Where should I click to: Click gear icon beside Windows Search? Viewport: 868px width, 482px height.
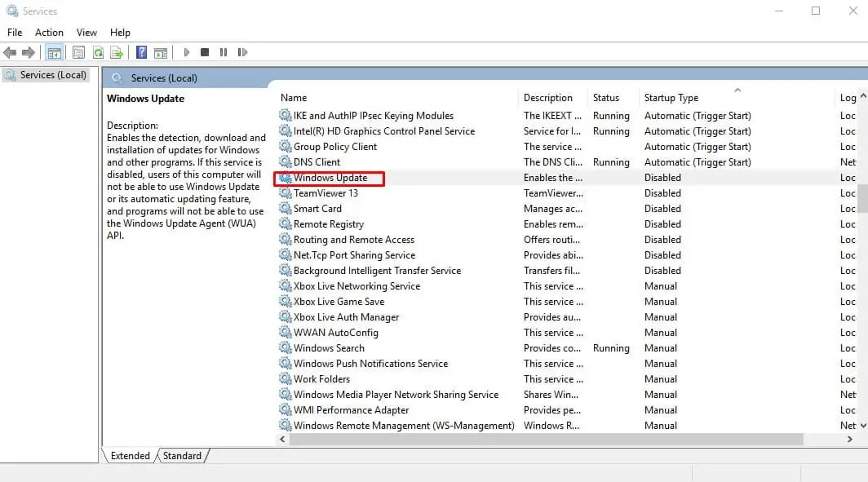pos(285,347)
